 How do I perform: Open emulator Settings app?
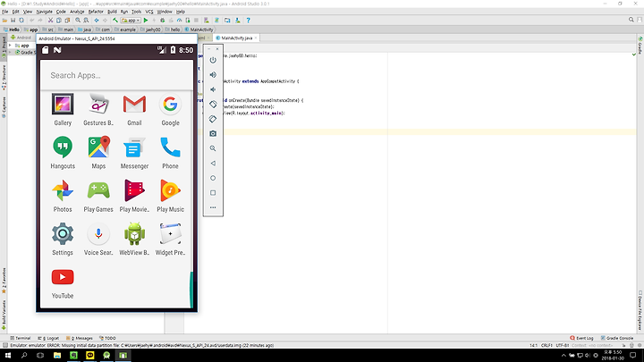pos(63,234)
